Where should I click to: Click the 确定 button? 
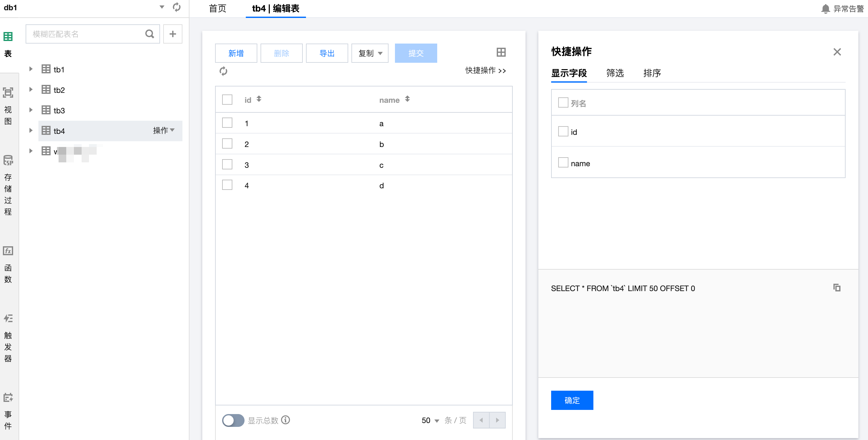pos(572,400)
